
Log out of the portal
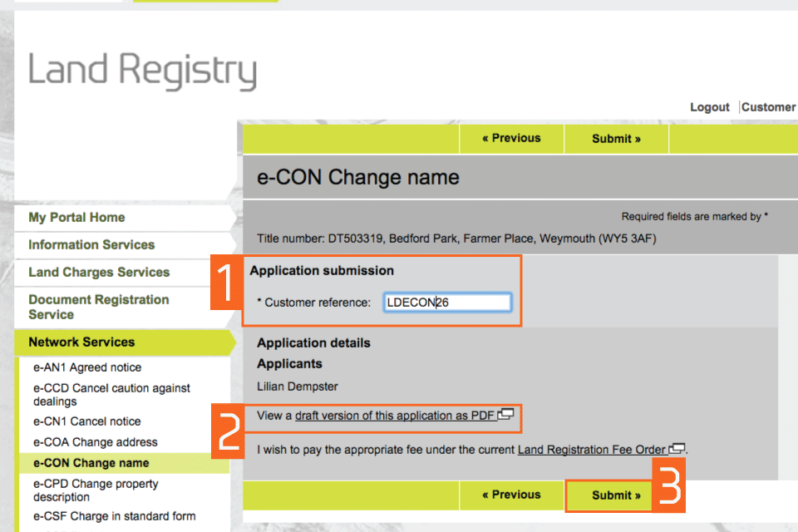coord(709,107)
